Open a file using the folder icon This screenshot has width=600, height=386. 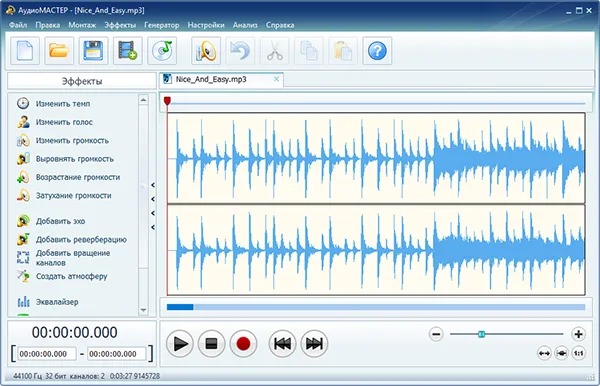pyautogui.click(x=59, y=50)
